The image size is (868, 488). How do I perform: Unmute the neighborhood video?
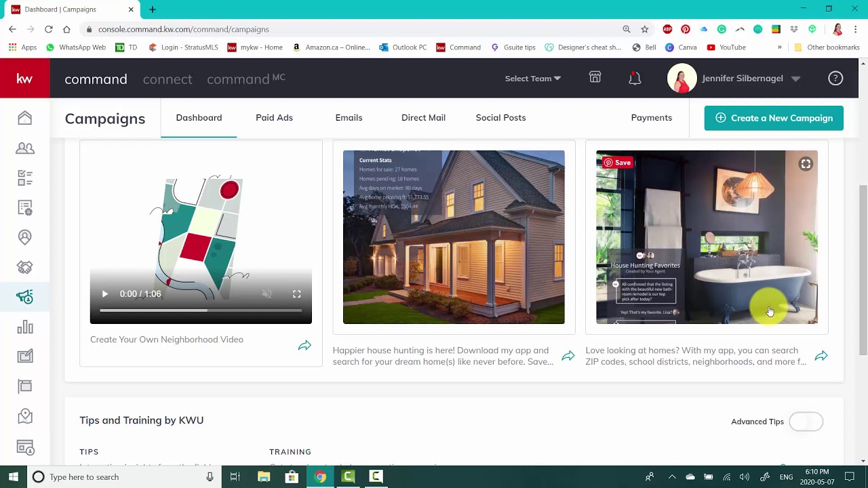267,294
